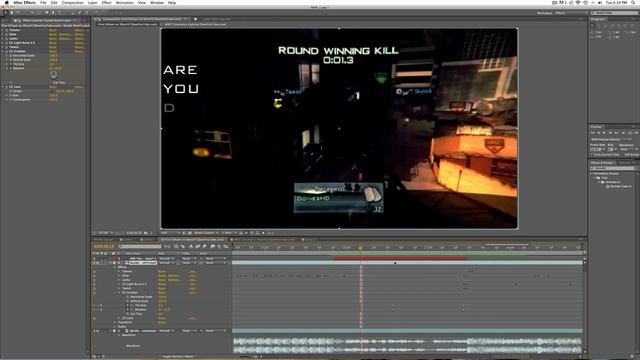
Task: Open the Active Camera dropdown in the viewer
Action: tap(205, 233)
